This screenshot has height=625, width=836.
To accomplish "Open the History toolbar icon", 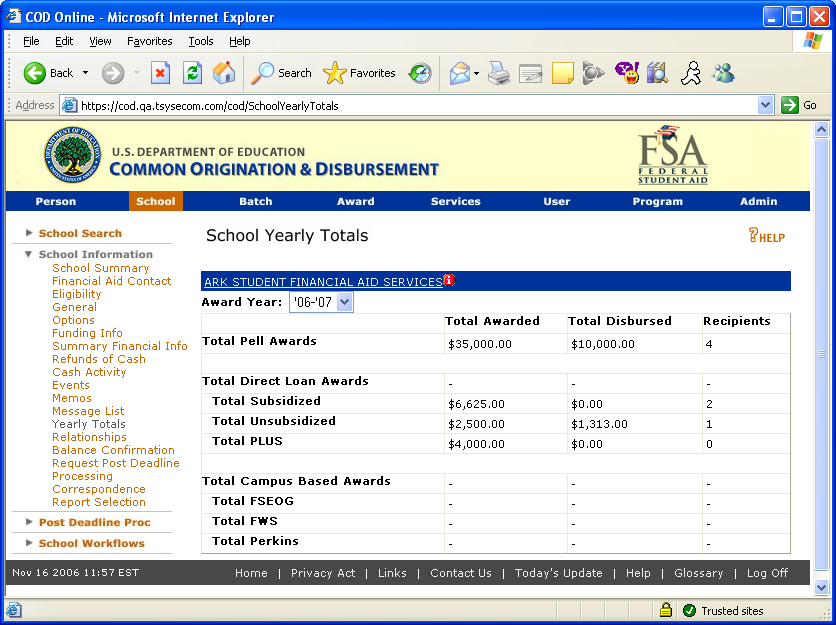I will pos(420,73).
